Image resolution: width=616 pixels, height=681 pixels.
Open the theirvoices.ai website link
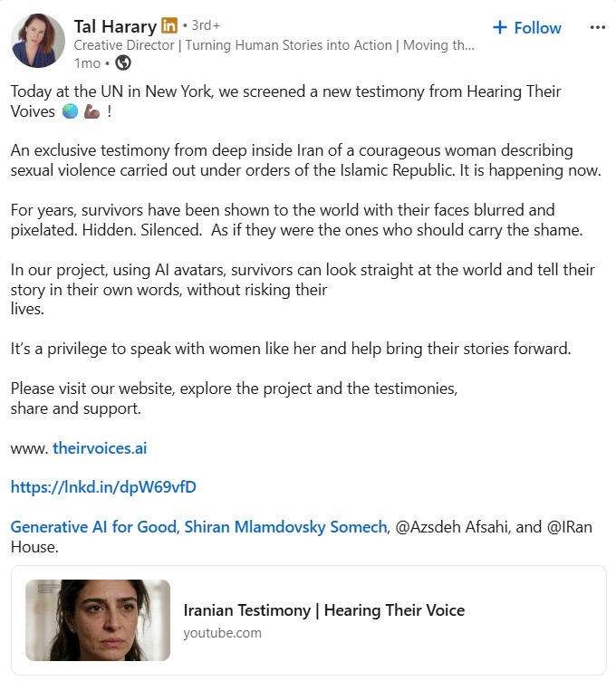click(x=100, y=448)
